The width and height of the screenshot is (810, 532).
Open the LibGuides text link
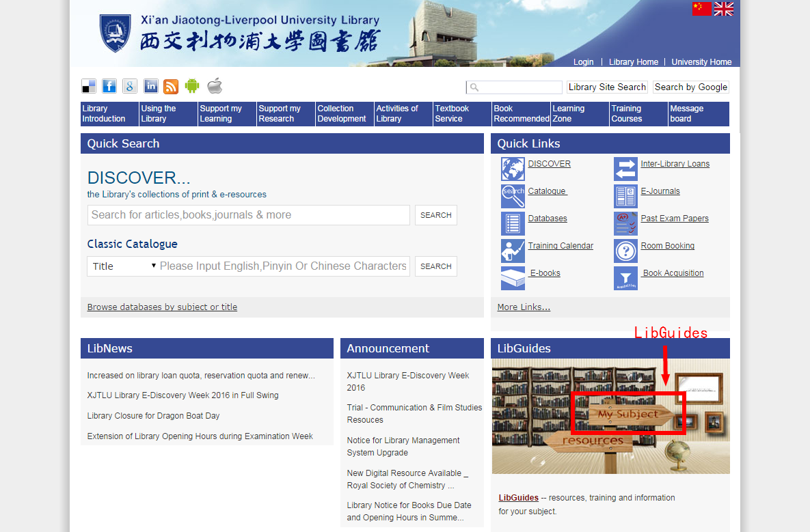[x=519, y=498]
